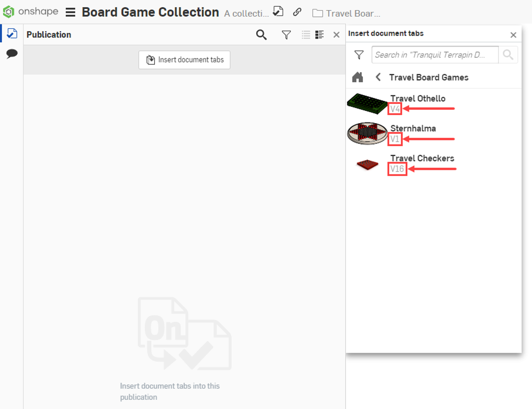Screen dimensions: 532x409
Task: Open the hamburger menu next to Onshape logo
Action: click(x=70, y=12)
